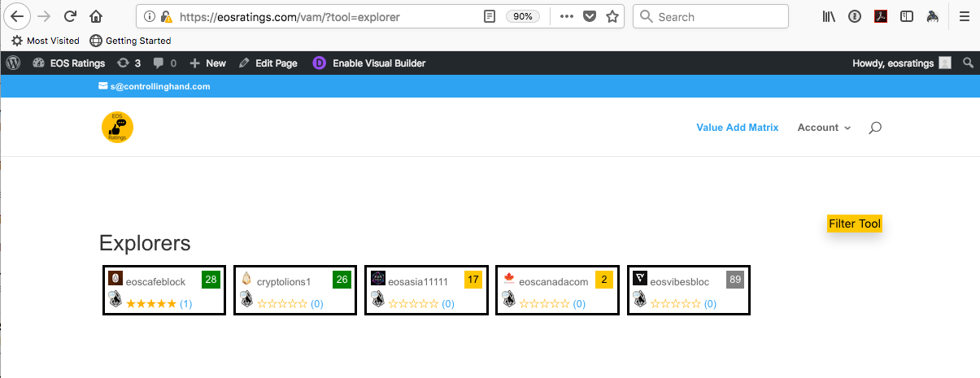Open eoscanadacom explorer card name
Image resolution: width=980 pixels, height=378 pixels.
554,282
